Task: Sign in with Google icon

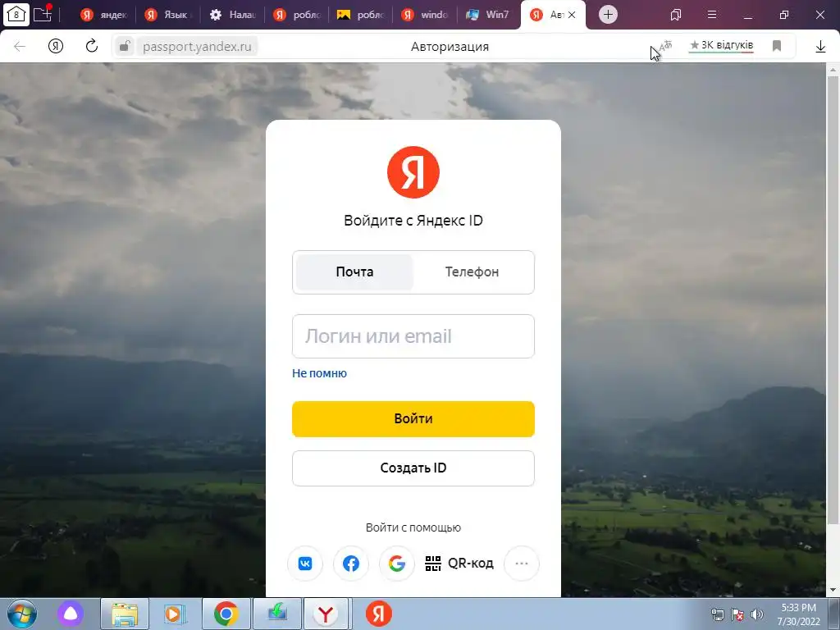Action: point(397,564)
